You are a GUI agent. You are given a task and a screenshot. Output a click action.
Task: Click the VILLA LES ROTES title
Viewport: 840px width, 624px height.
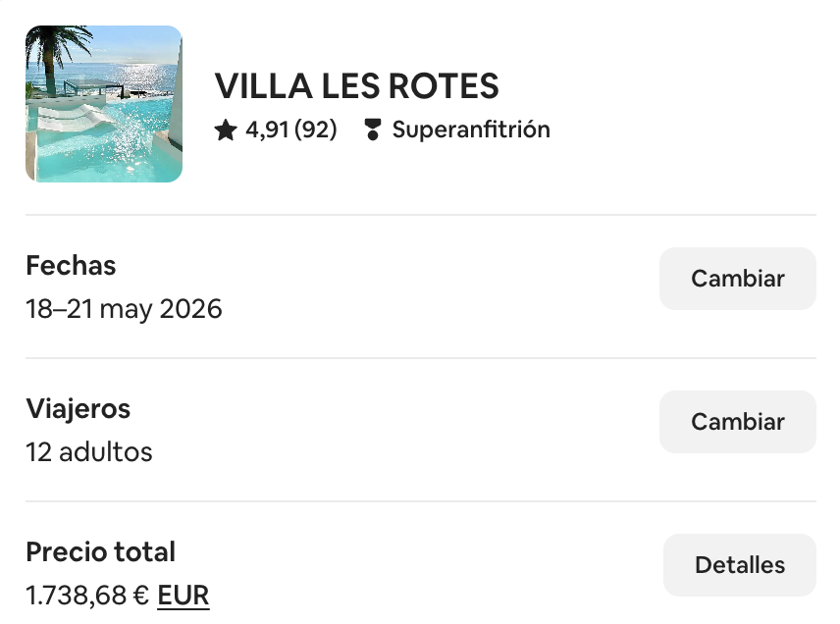[357, 86]
